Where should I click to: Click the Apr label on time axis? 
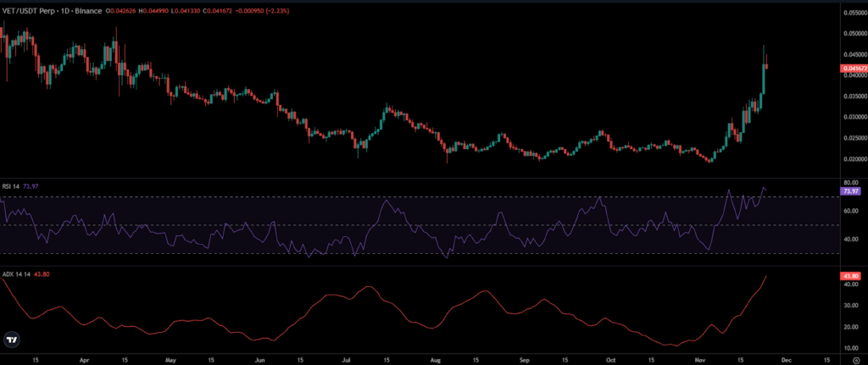pos(85,359)
